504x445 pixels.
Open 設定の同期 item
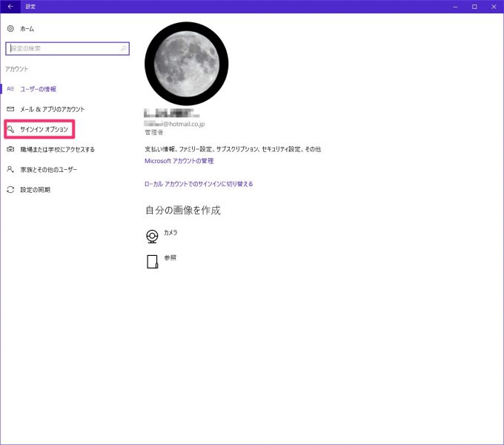(36, 190)
